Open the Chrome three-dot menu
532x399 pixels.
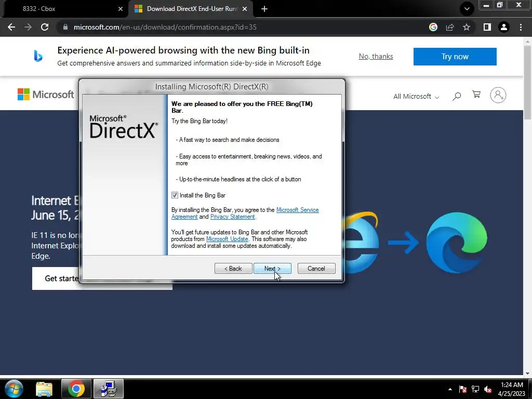tap(521, 27)
